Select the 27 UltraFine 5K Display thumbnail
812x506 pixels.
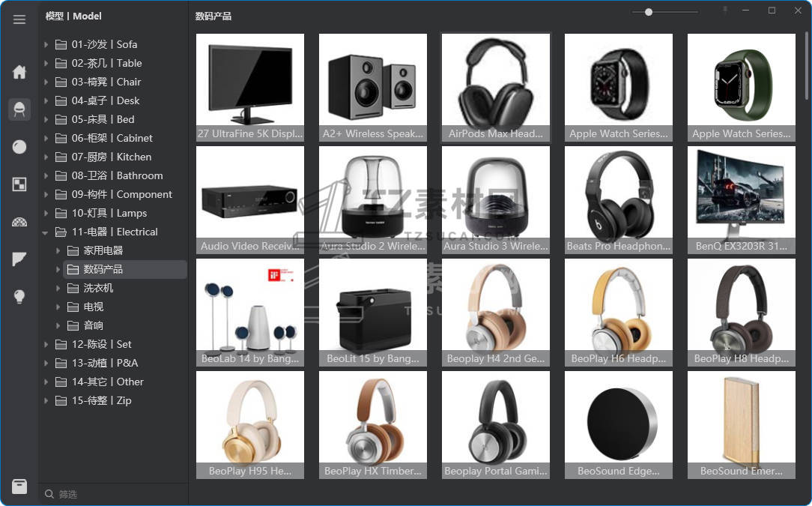[x=250, y=88]
